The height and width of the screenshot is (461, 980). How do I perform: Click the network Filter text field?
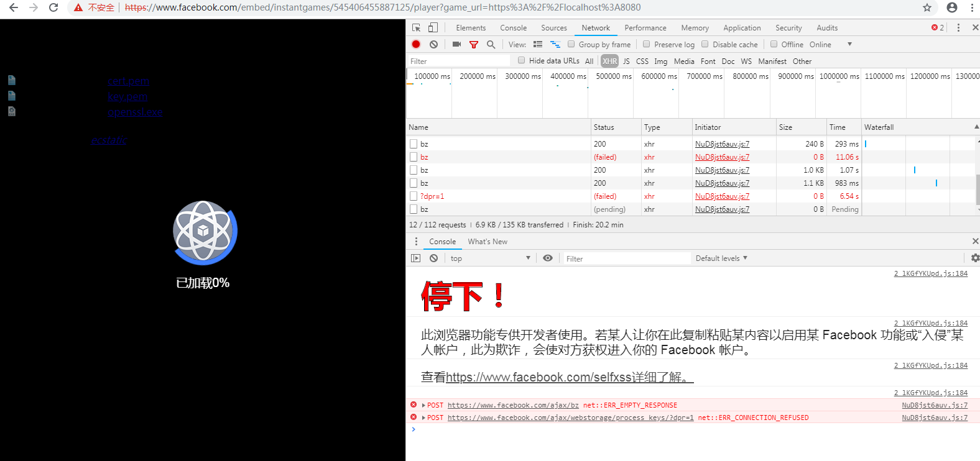pyautogui.click(x=459, y=61)
